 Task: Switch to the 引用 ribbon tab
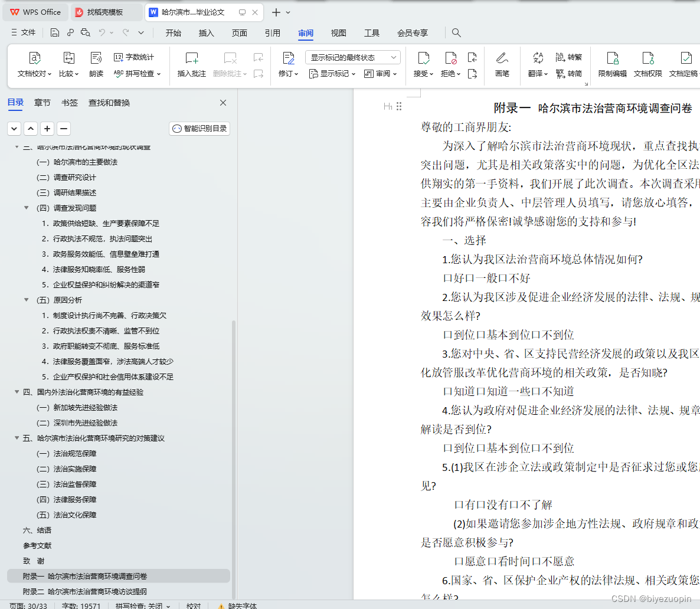click(272, 32)
